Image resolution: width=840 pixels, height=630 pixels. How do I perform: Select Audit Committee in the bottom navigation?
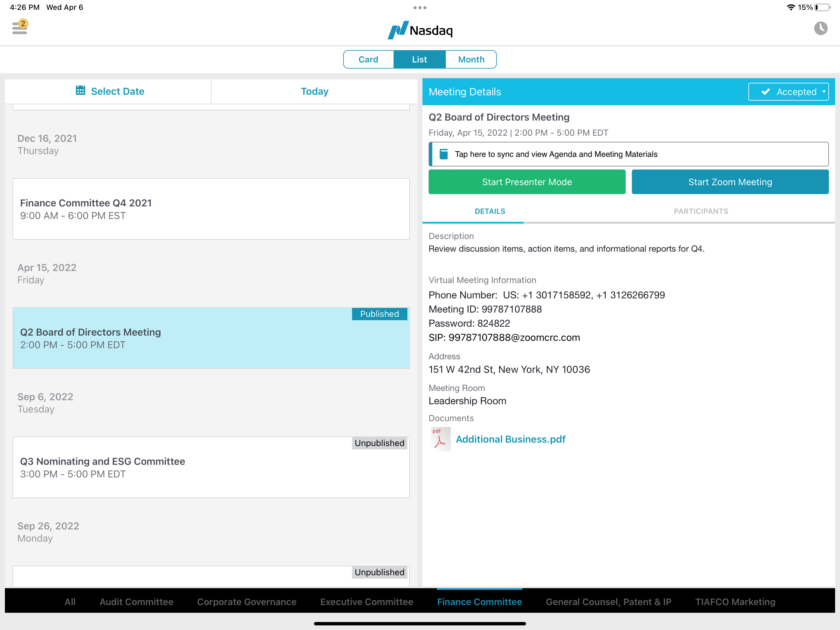136,601
